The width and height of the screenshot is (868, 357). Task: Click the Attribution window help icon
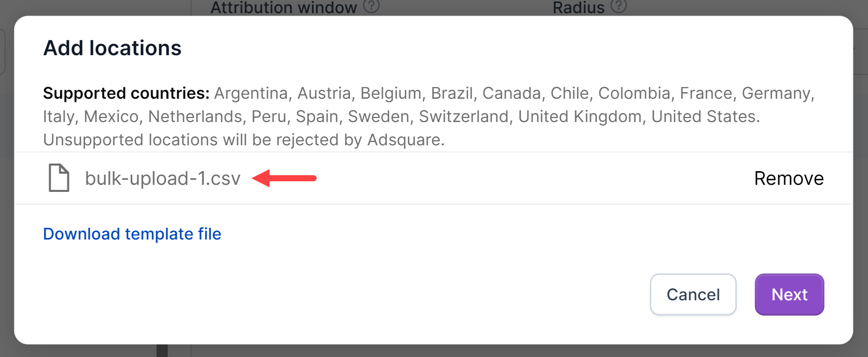coord(371,6)
